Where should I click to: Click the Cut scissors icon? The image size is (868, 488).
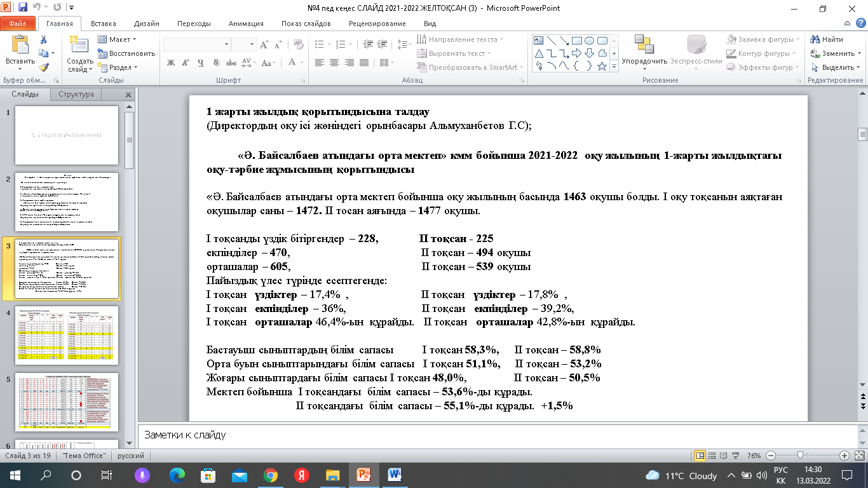pyautogui.click(x=43, y=39)
